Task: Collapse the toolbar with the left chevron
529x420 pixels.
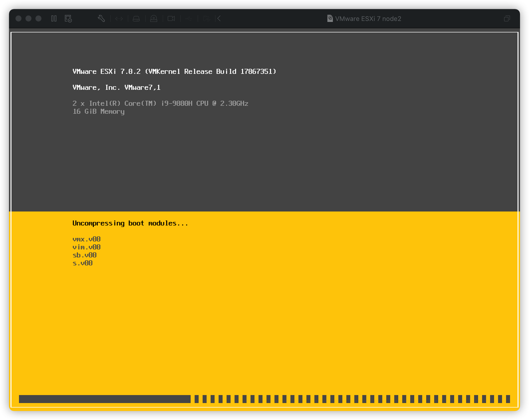Action: click(219, 19)
